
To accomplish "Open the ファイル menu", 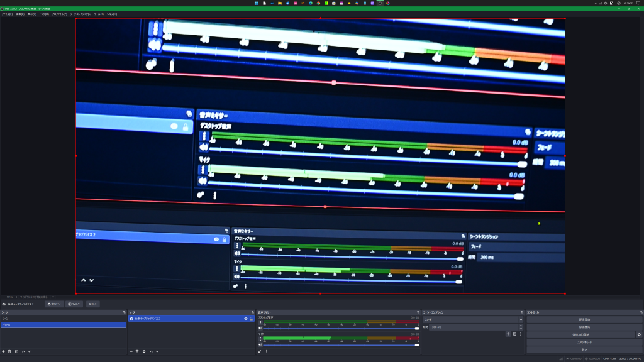I will (x=7, y=14).
